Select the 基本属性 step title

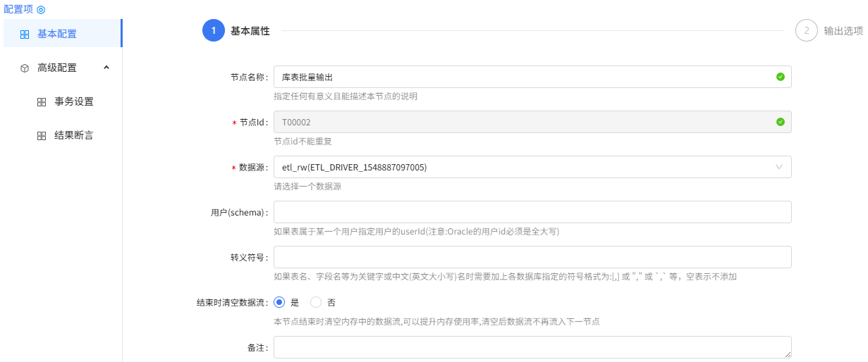coord(250,31)
